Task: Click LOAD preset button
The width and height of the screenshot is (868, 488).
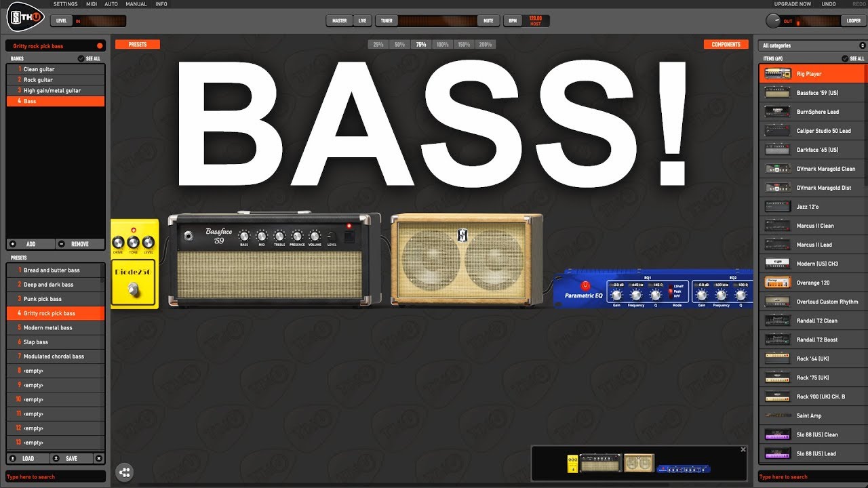Action: point(28,459)
